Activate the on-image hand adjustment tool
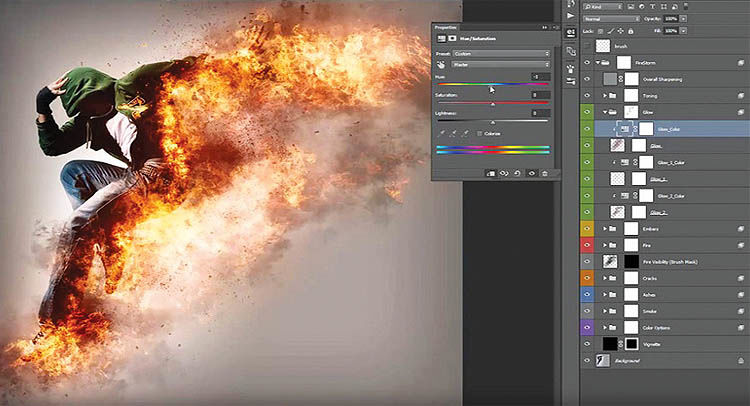The height and width of the screenshot is (406, 750). [441, 65]
